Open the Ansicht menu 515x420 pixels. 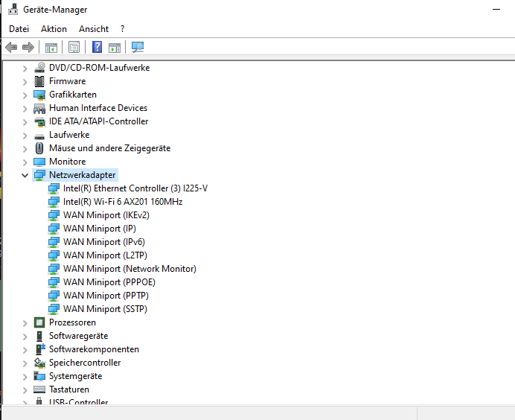pos(94,29)
